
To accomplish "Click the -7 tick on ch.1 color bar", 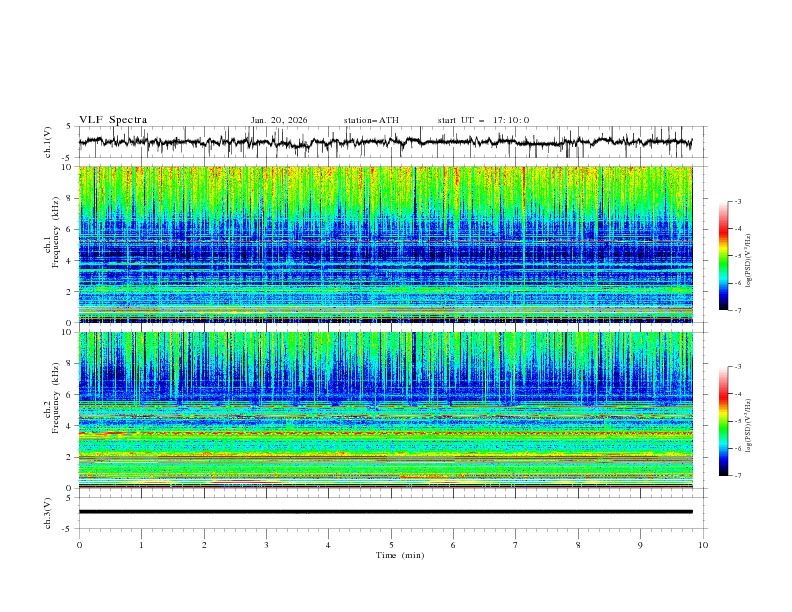I will click(738, 310).
